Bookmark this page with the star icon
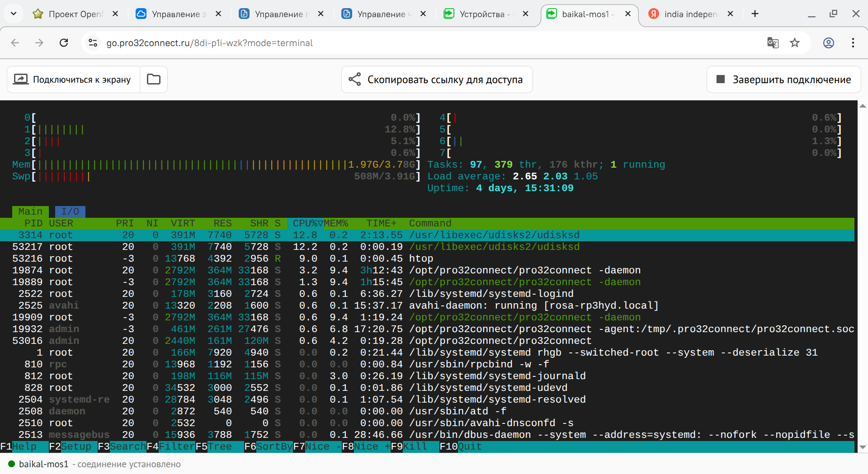868x474 pixels. click(795, 43)
